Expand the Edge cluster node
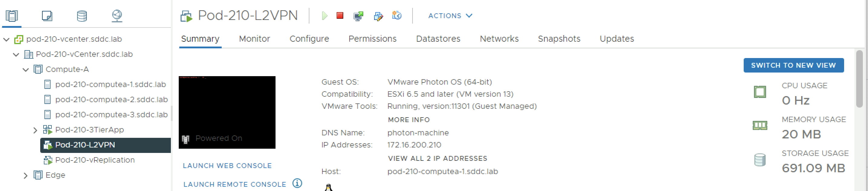This screenshot has width=868, height=191. point(26,176)
